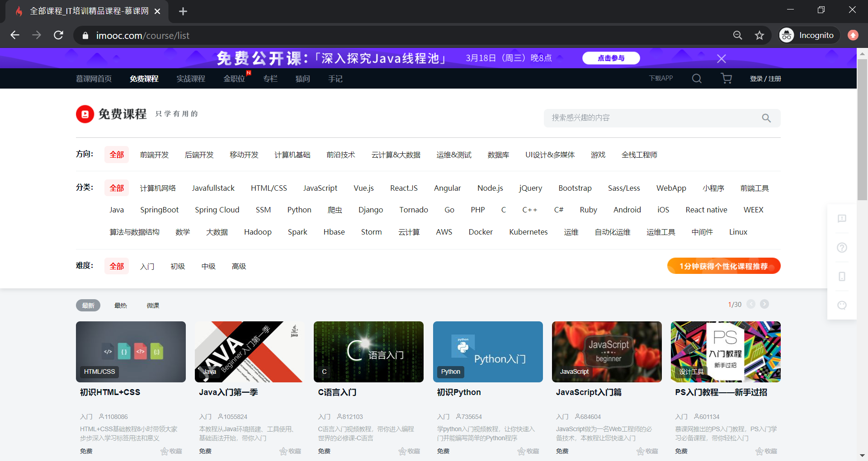Open 初识HTML+CSS course thumbnail
The height and width of the screenshot is (461, 868).
coord(131,352)
